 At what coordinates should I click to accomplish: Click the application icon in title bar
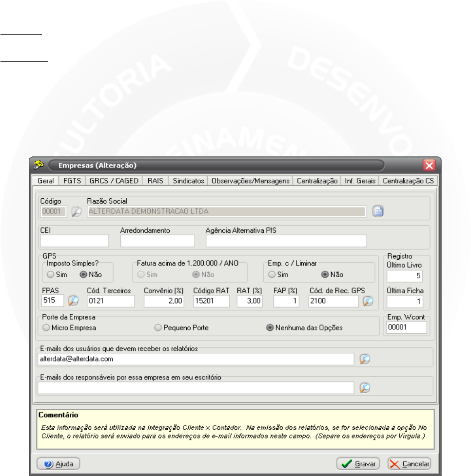point(39,165)
